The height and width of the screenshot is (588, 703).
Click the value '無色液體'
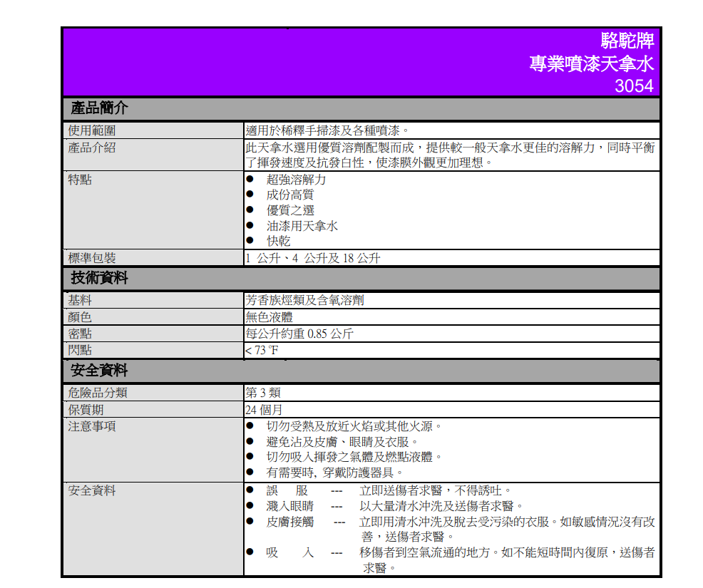coord(269,317)
